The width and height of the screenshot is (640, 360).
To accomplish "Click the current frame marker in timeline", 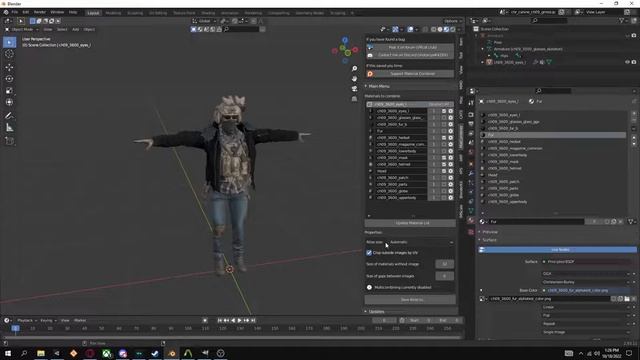I will point(15,328).
